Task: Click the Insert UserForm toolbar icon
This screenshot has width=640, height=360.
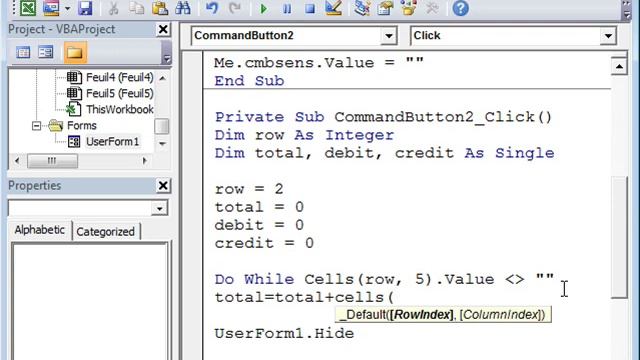Action: click(51, 8)
